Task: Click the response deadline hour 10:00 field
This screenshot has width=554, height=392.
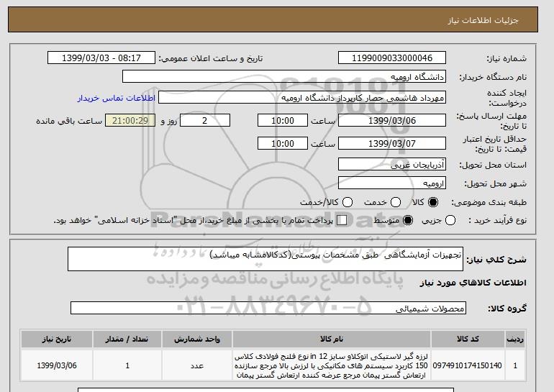Action: tap(283, 120)
